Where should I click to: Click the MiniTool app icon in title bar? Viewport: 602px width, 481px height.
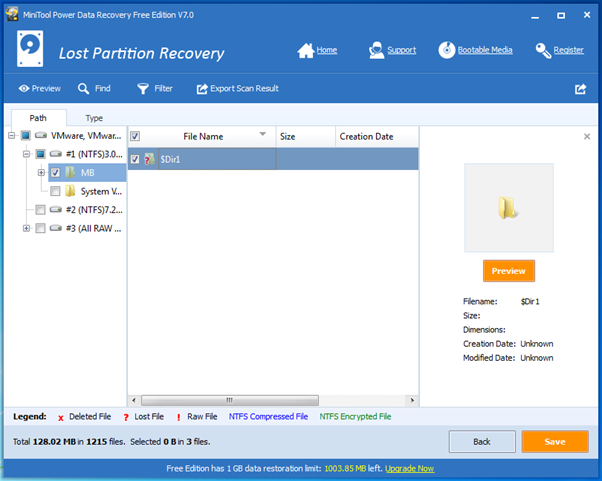tap(12, 14)
